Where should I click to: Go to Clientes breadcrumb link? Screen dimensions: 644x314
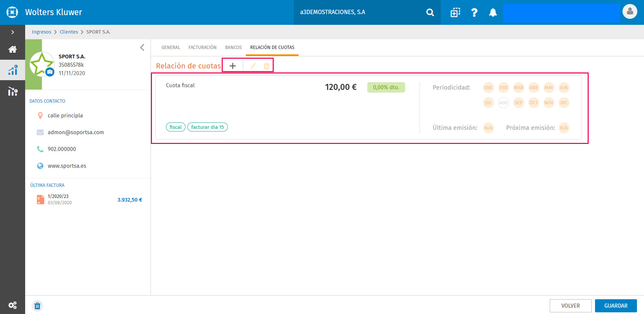click(69, 32)
